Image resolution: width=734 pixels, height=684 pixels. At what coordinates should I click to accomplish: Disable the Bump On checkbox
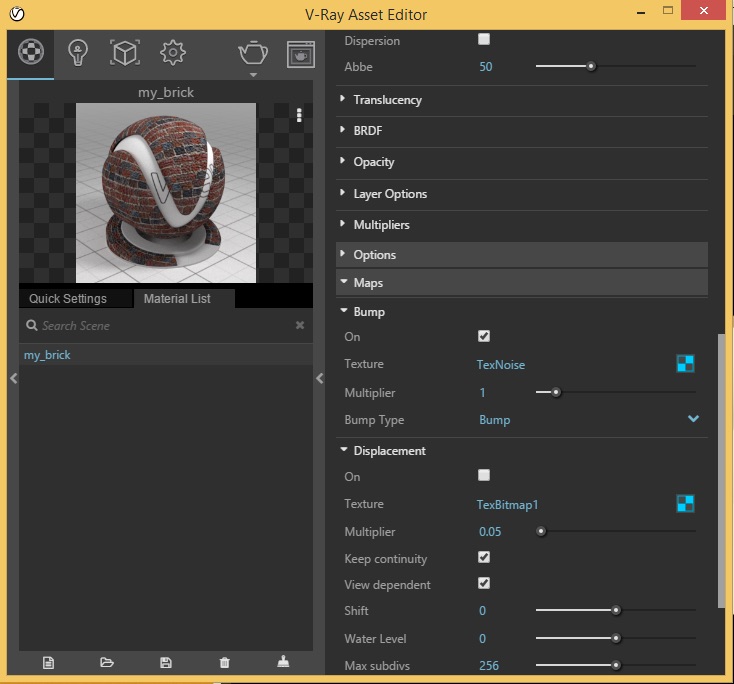(x=484, y=337)
